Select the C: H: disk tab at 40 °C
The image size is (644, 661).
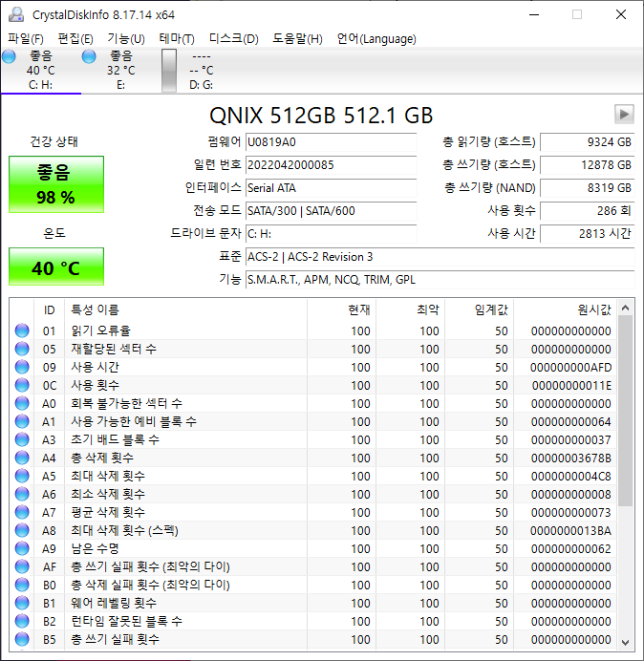[40, 70]
